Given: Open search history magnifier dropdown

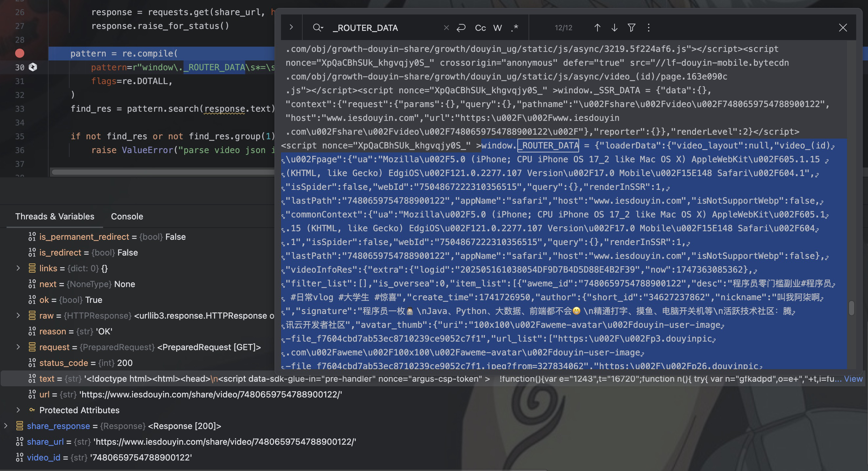Looking at the screenshot, I should 318,28.
